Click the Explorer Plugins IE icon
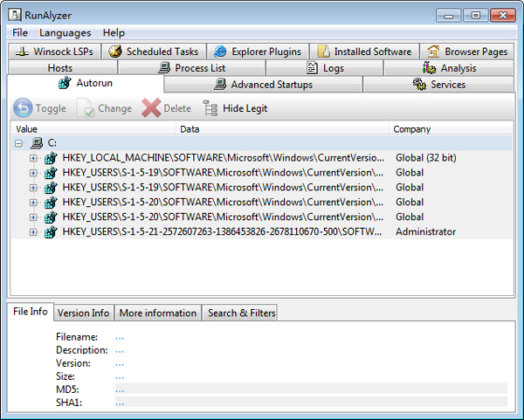The width and height of the screenshot is (524, 420). 220,52
